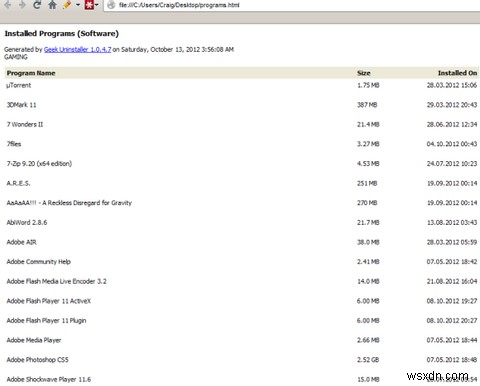Open the dropdown arrow beside the pencil icon
Screen dimensions: 480x386
[78, 5]
